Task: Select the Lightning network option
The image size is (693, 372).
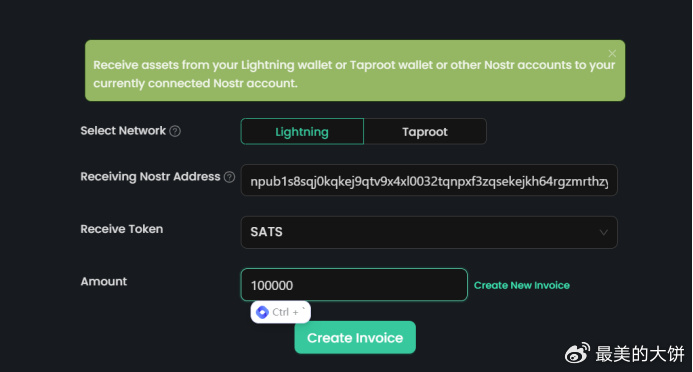Action: [x=302, y=131]
